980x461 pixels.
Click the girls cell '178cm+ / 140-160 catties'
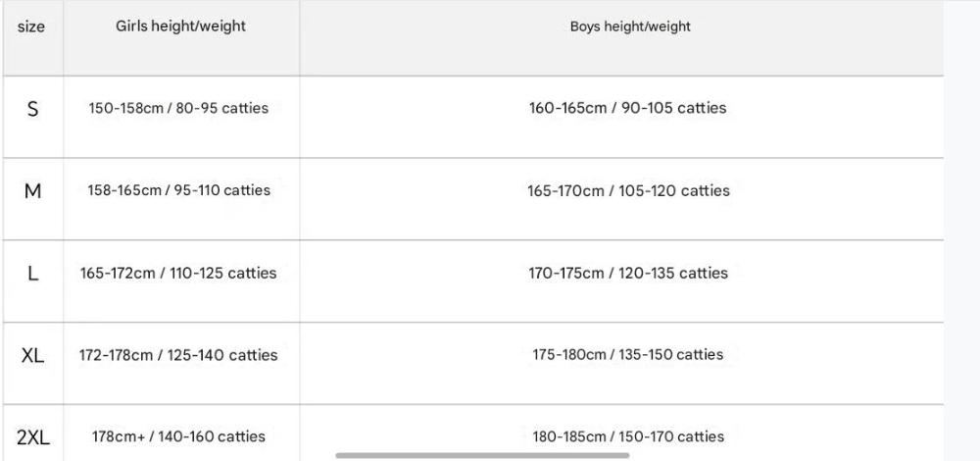tap(178, 436)
